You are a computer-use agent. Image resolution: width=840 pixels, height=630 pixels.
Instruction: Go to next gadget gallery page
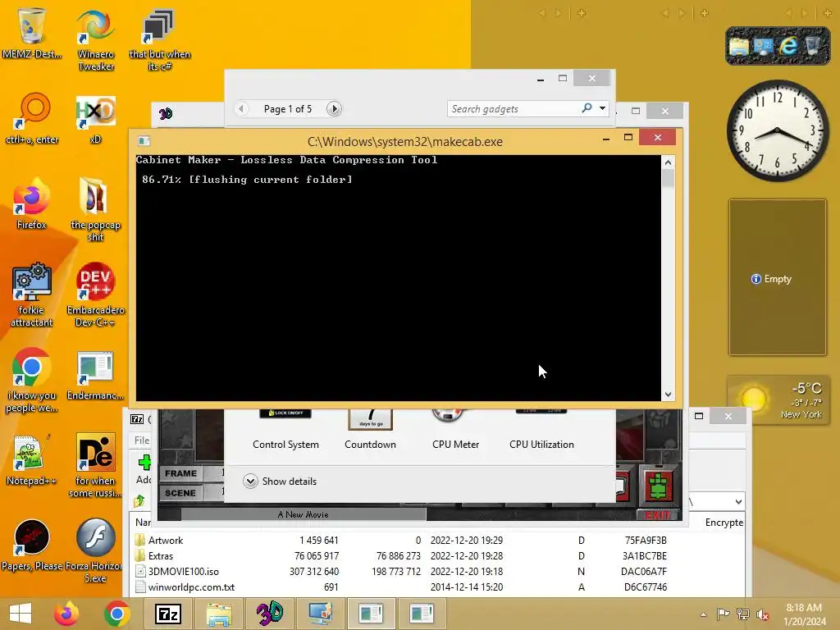334,109
